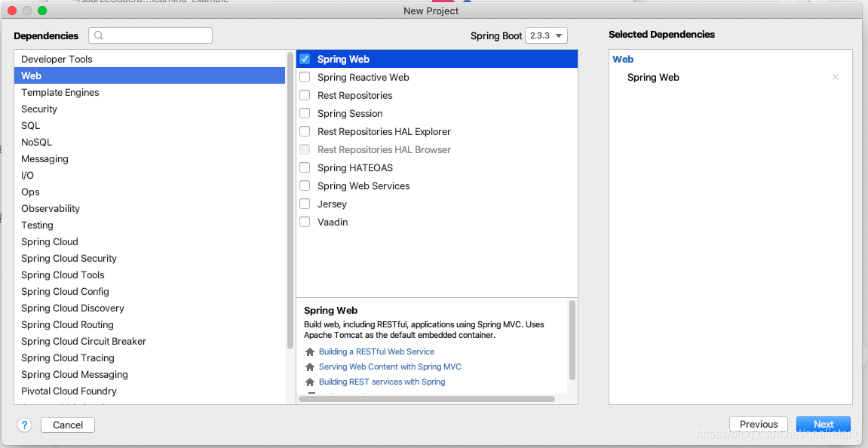Screen dimensions: 868x448
Task: Check the Jersey checkbox
Action: (305, 204)
